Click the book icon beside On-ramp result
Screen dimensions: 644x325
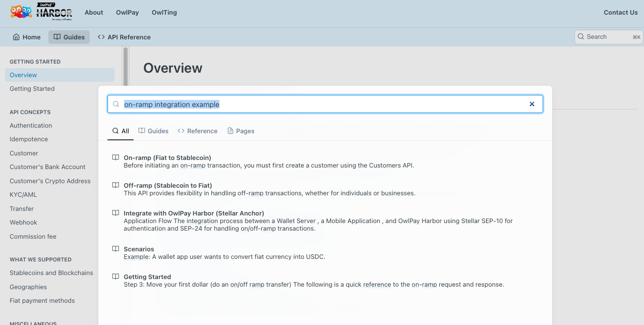(x=115, y=157)
